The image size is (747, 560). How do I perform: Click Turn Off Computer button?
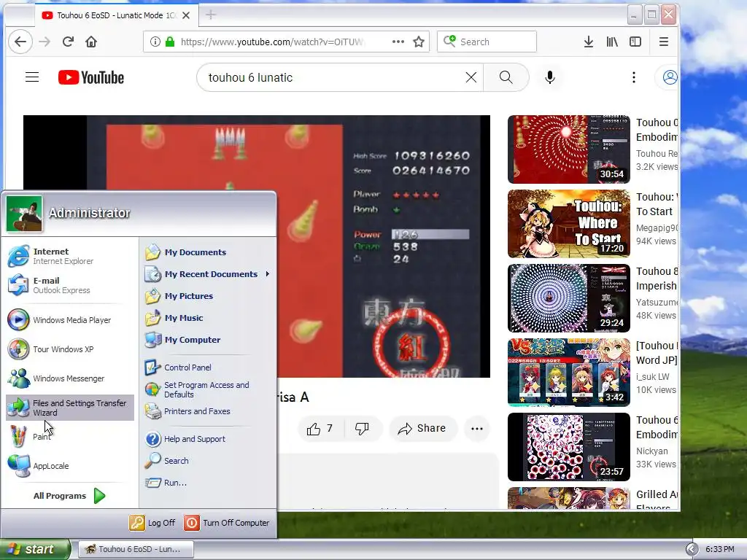(x=227, y=523)
